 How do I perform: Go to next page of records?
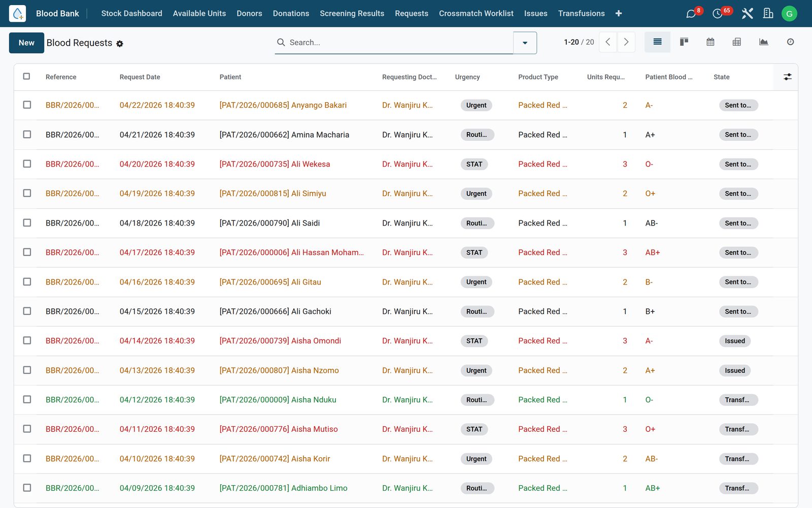[x=626, y=42]
